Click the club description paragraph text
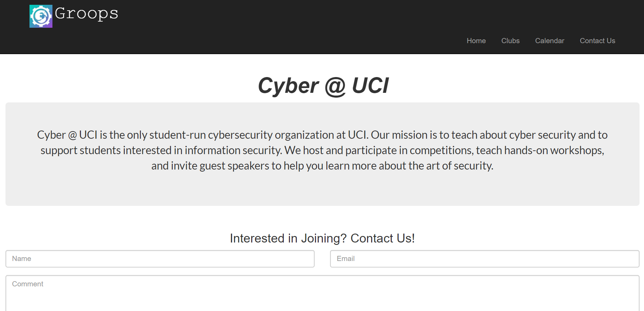Image resolution: width=644 pixels, height=311 pixels. click(x=322, y=150)
